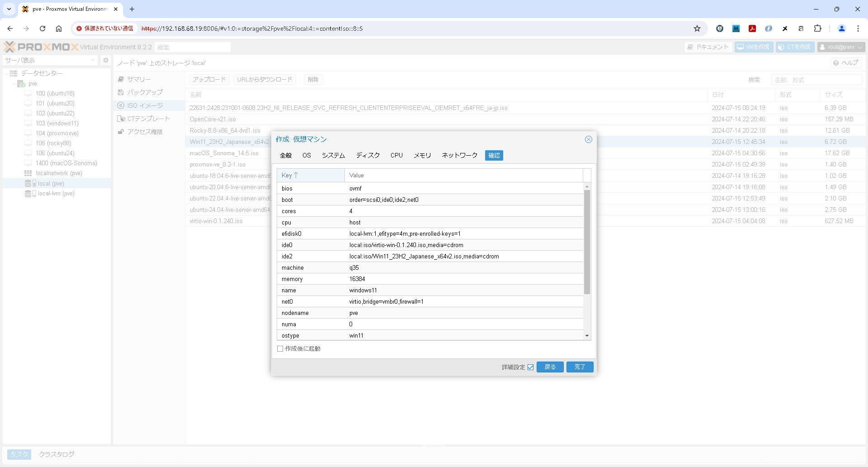Click Download from URL button

pyautogui.click(x=264, y=80)
